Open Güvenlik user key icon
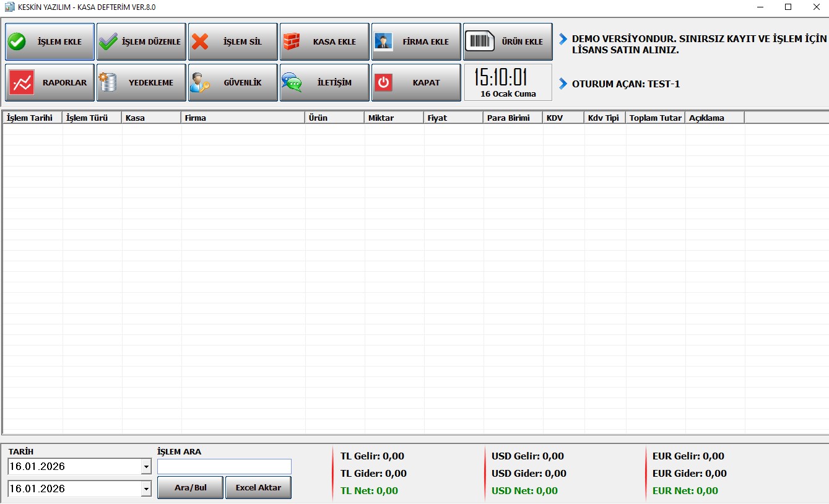The image size is (829, 504). pyautogui.click(x=200, y=83)
